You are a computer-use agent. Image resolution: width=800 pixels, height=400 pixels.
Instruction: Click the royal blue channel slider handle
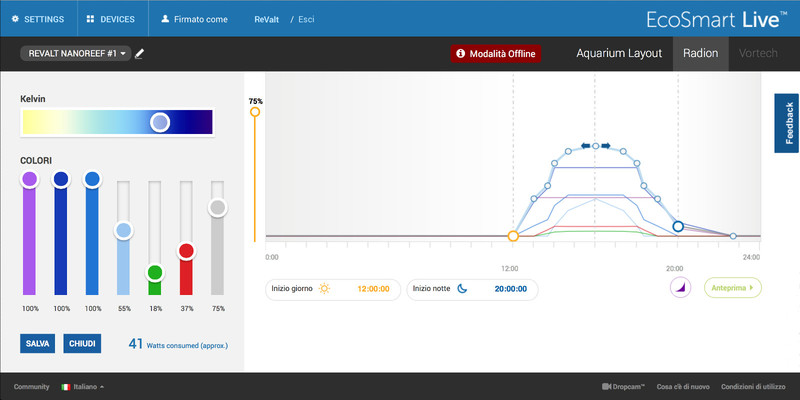click(x=61, y=179)
